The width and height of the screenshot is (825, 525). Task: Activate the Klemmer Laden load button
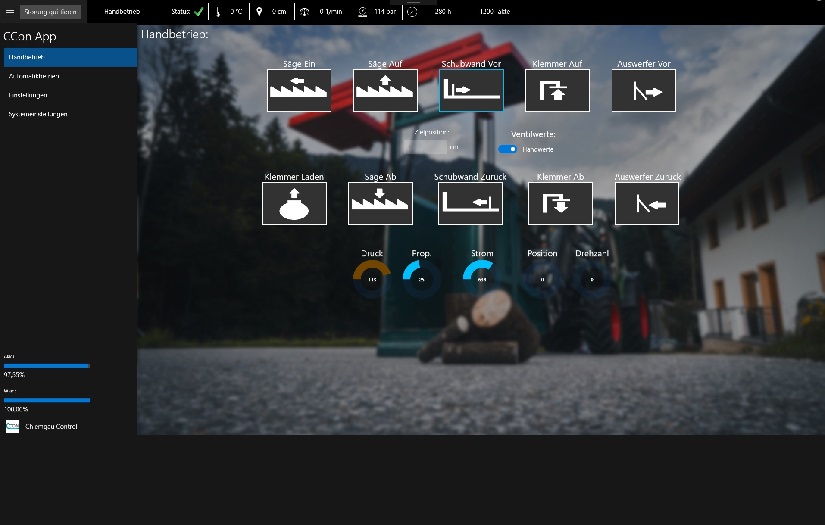294,204
